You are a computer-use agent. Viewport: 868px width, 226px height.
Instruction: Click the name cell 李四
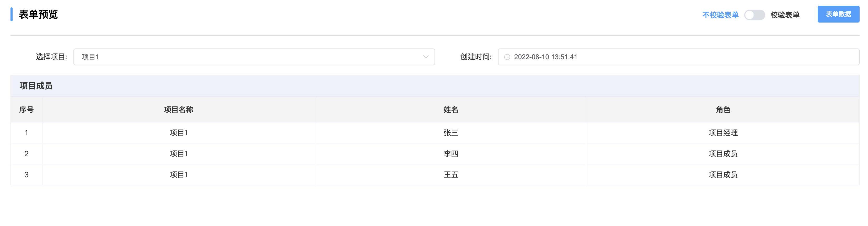click(x=451, y=154)
